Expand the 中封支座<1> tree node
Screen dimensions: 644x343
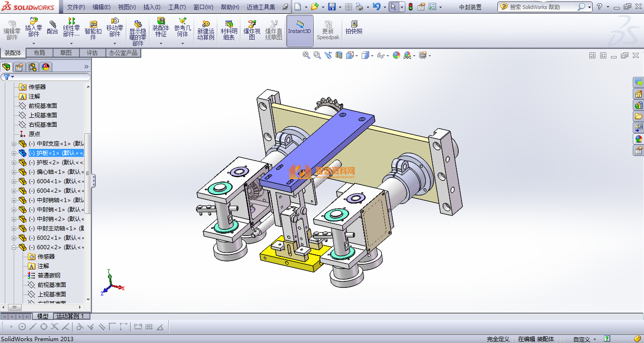pos(14,144)
